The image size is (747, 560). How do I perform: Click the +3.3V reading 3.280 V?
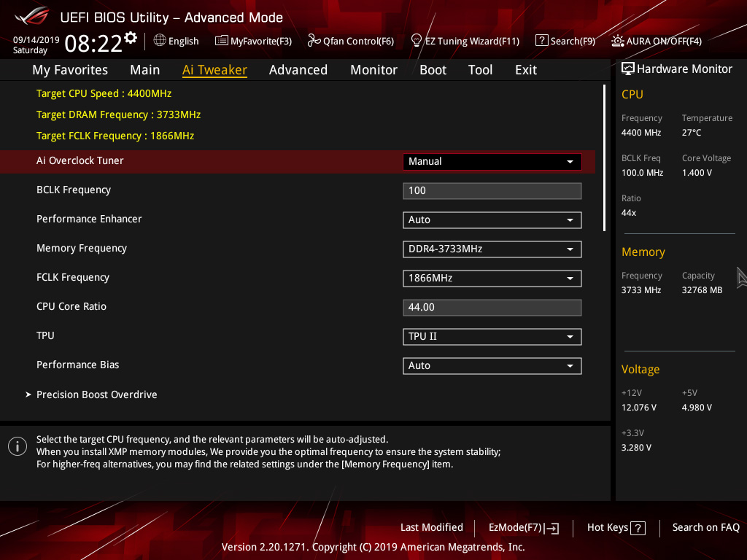point(636,448)
